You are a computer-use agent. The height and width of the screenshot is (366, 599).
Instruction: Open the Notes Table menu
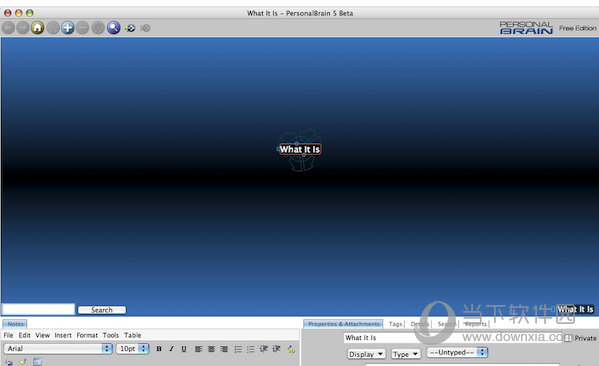coord(133,335)
